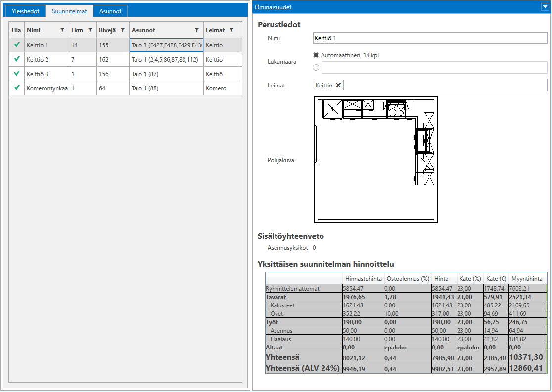Select the Keittiö 3 row name
The image size is (552, 392).
click(38, 74)
